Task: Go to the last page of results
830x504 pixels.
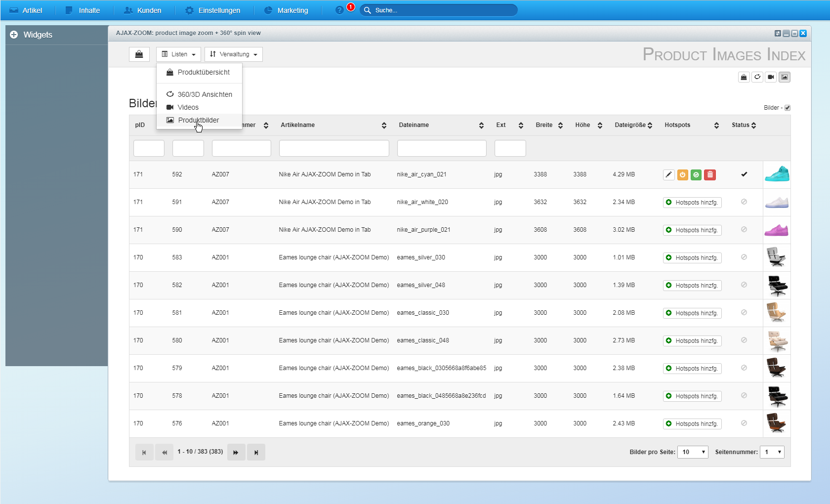Action: 256,452
